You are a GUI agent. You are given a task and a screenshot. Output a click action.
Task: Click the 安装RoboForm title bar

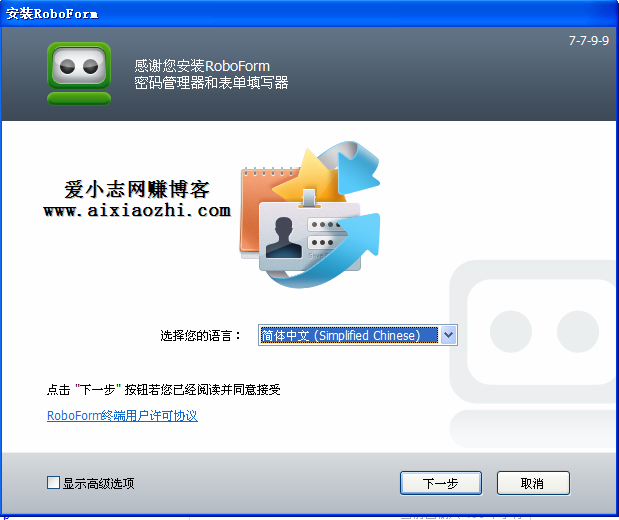(310, 13)
